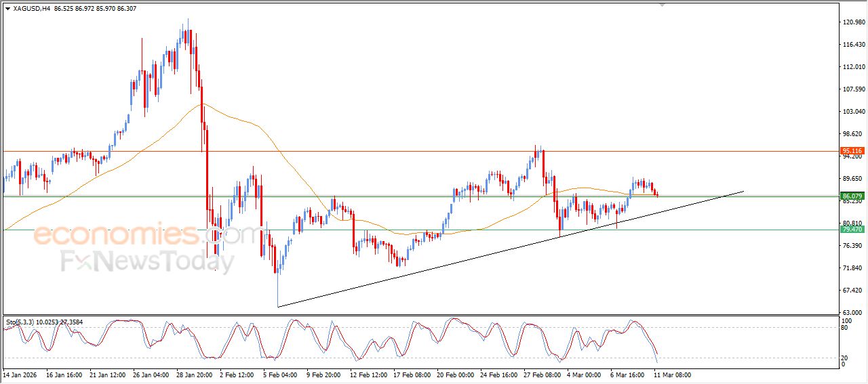Select the green 79.470 price label

852,230
